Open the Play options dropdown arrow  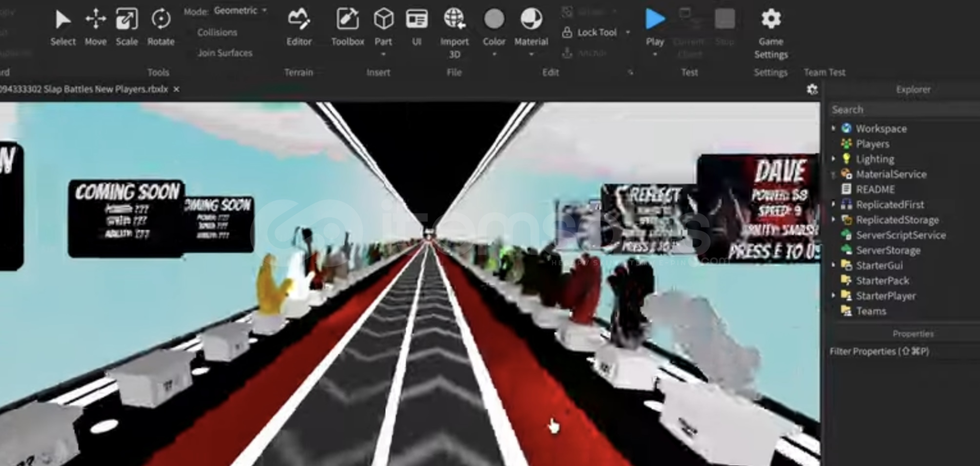tap(655, 54)
